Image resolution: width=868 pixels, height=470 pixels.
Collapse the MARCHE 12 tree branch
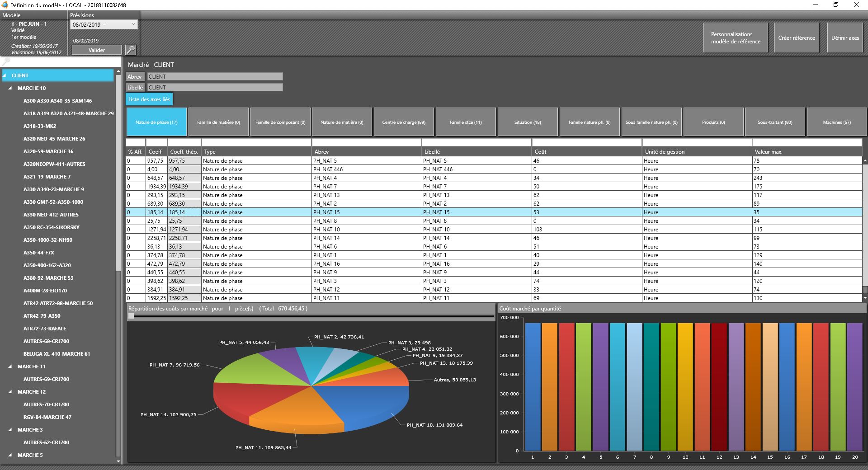click(x=10, y=392)
